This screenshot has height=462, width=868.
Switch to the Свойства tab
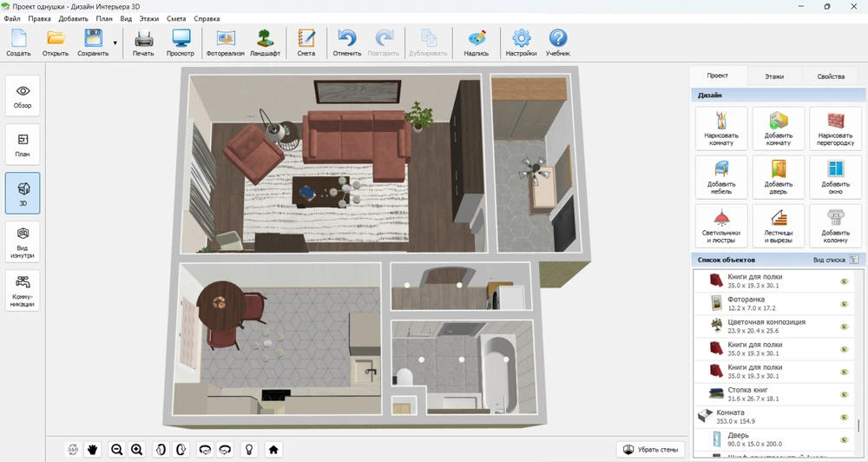(830, 76)
